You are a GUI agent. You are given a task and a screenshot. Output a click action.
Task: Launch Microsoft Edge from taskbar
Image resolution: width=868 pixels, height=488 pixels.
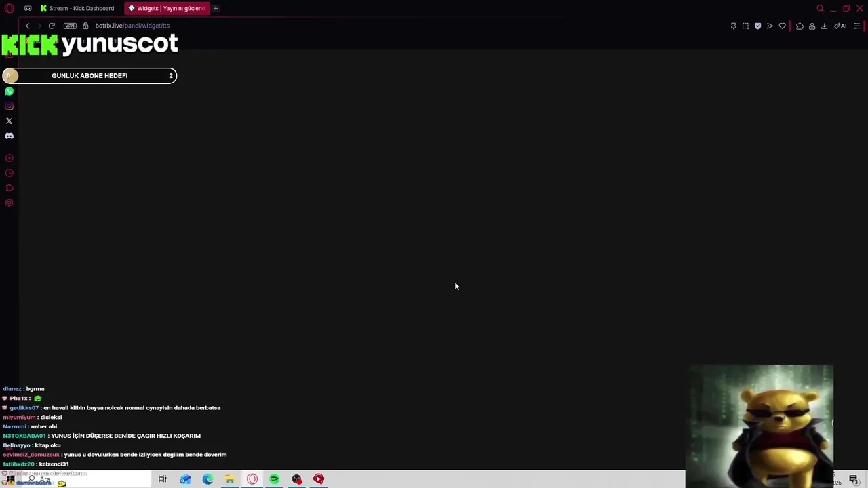coord(208,479)
